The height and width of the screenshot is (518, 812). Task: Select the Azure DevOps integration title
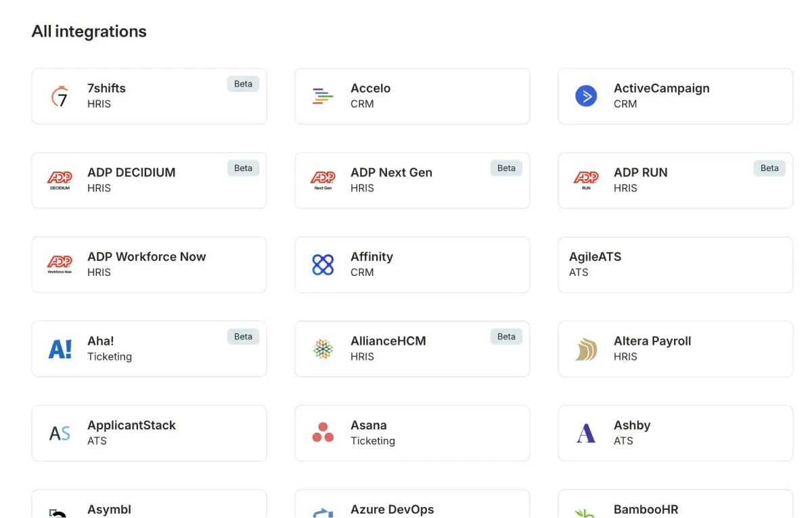392,509
